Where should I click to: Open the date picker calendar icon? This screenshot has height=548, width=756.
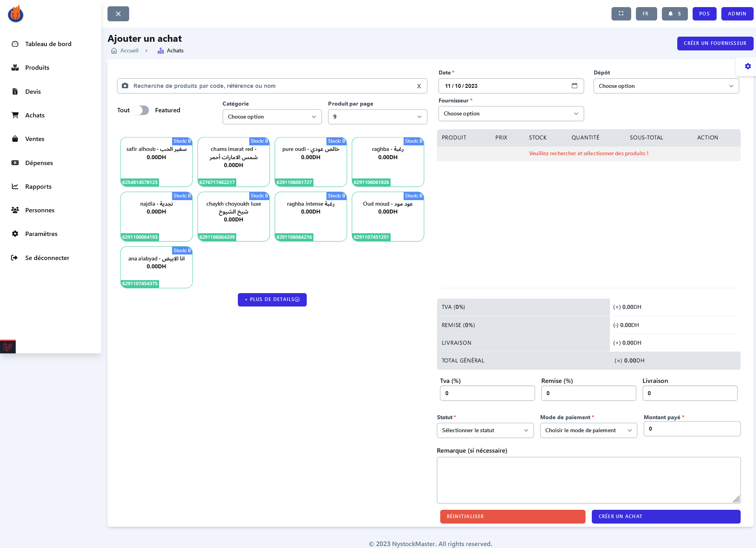pos(574,86)
